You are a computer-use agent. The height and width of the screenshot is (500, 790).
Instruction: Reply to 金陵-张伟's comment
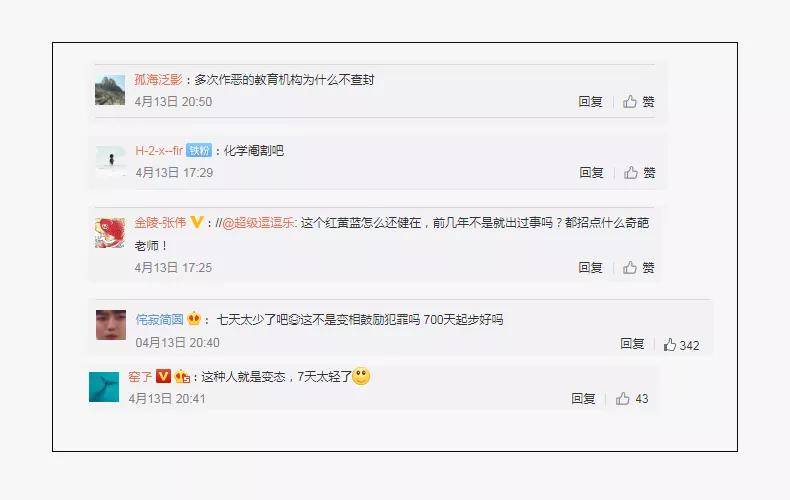pyautogui.click(x=590, y=268)
